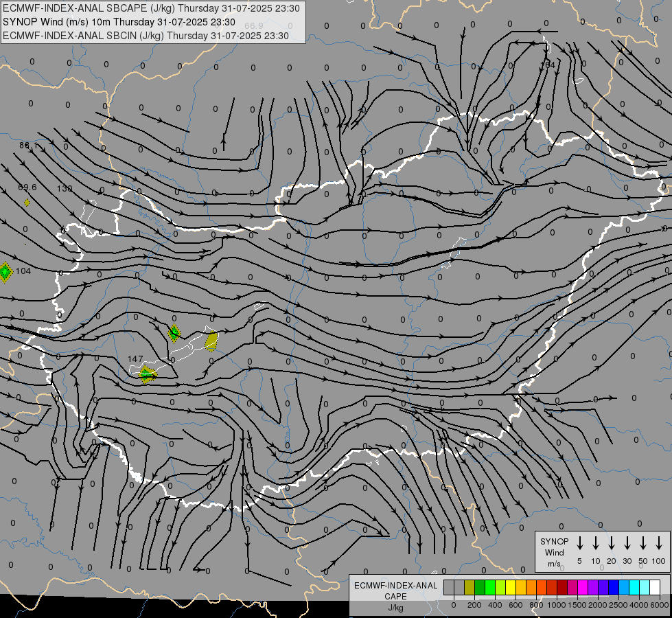This screenshot has width=672, height=618.
Task: Click the 200 tick label in CAPE legend
Action: click(474, 605)
